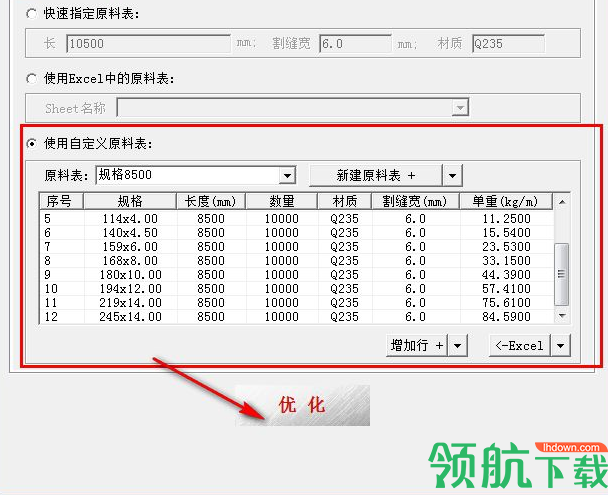This screenshot has width=608, height=495.
Task: Click unit weight 84.5900 cell
Action: (506, 316)
